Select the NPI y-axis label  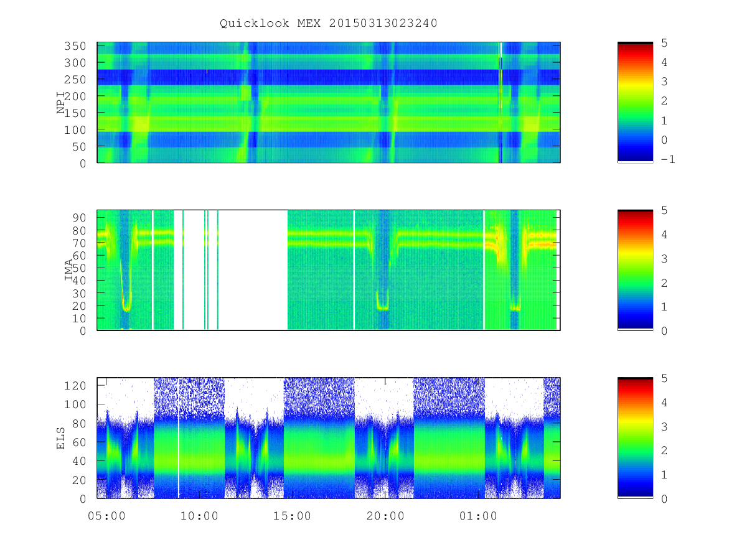[61, 103]
